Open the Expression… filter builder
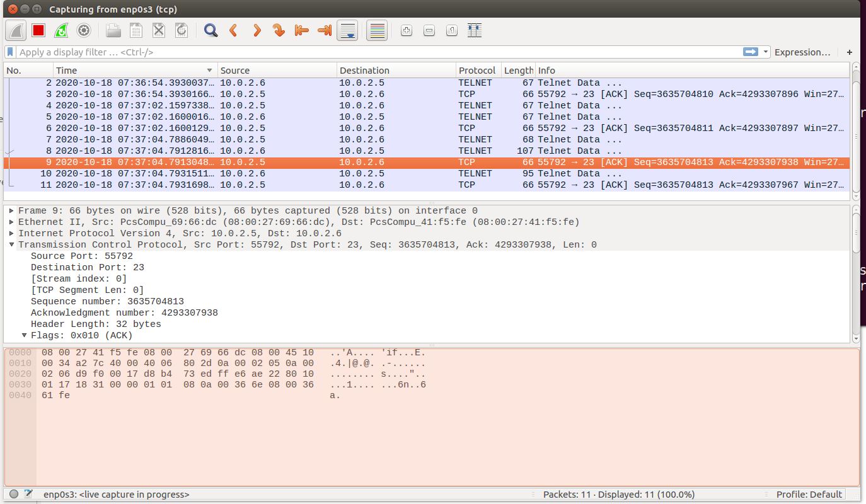866x504 pixels. point(802,52)
